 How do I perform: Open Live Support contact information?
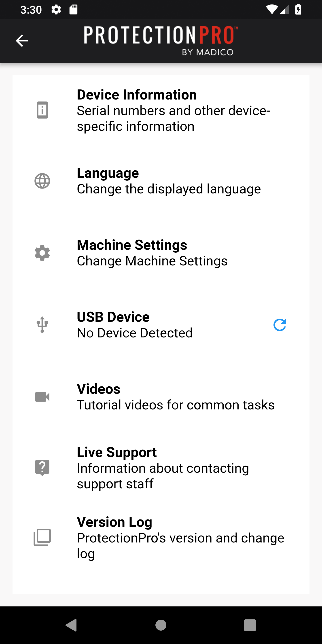point(161,468)
